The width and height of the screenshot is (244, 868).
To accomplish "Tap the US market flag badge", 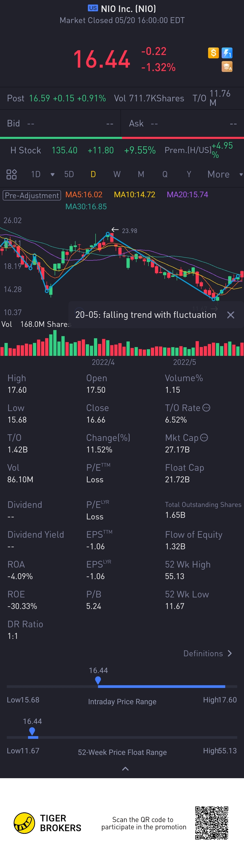I will point(93,8).
